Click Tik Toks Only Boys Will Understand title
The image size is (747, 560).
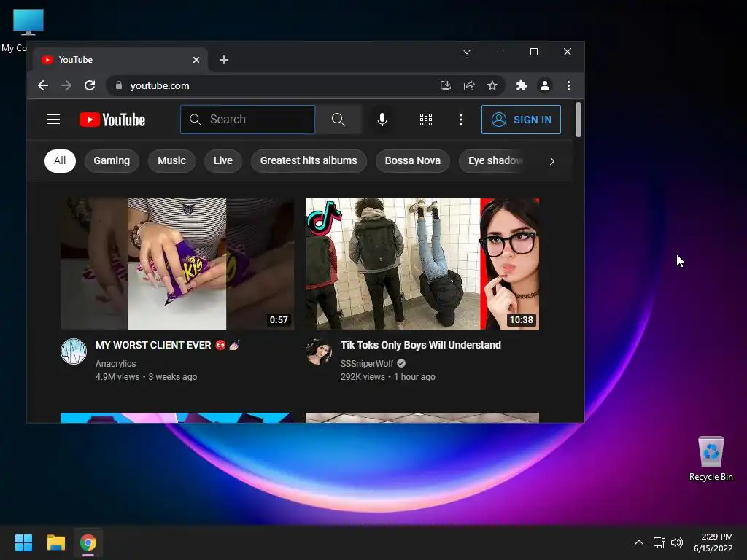click(x=421, y=345)
